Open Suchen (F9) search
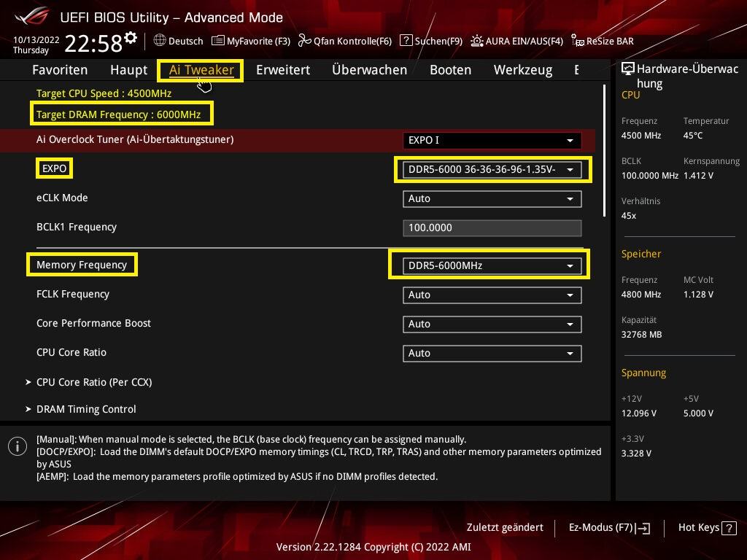The image size is (747, 560). (x=431, y=41)
